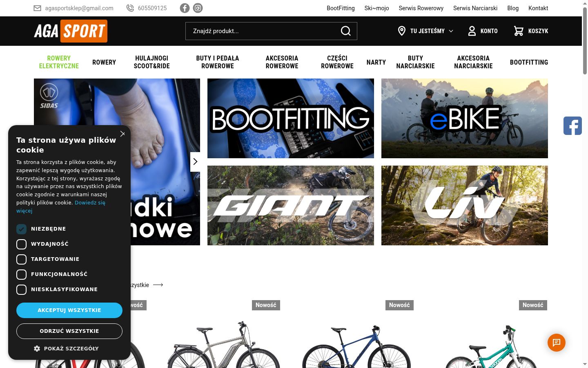Open the Instagram icon link
The width and height of the screenshot is (588, 368).
(198, 8)
